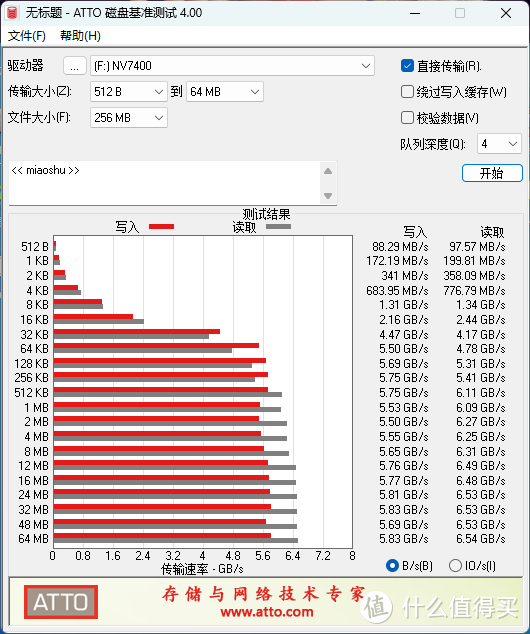Image resolution: width=530 pixels, height=634 pixels.
Task: Open the 64 MB max transfer dropdown
Action: click(x=225, y=92)
